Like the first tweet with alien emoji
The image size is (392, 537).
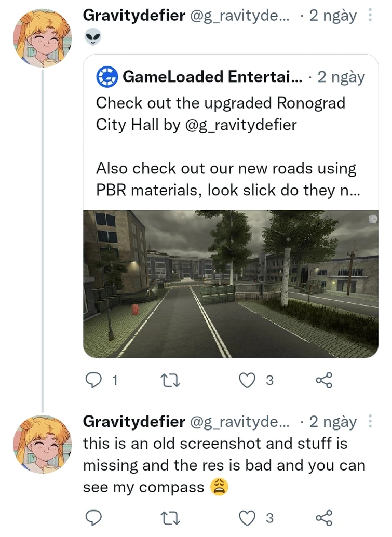click(247, 381)
